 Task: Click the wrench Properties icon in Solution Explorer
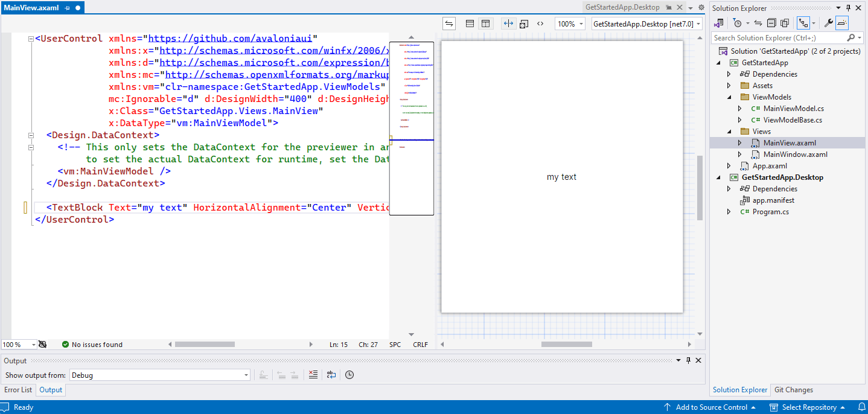829,23
